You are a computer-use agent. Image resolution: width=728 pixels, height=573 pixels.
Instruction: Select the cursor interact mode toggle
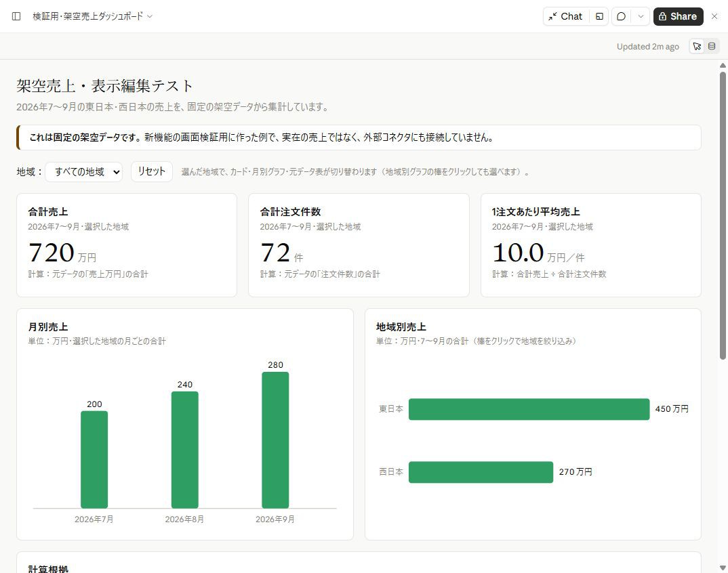click(x=697, y=47)
